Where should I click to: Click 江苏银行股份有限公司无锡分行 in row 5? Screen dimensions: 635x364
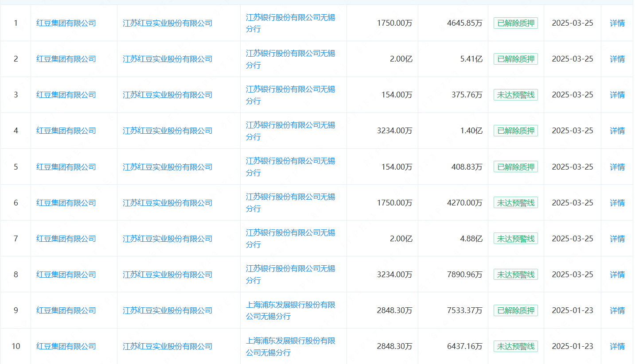click(x=291, y=167)
